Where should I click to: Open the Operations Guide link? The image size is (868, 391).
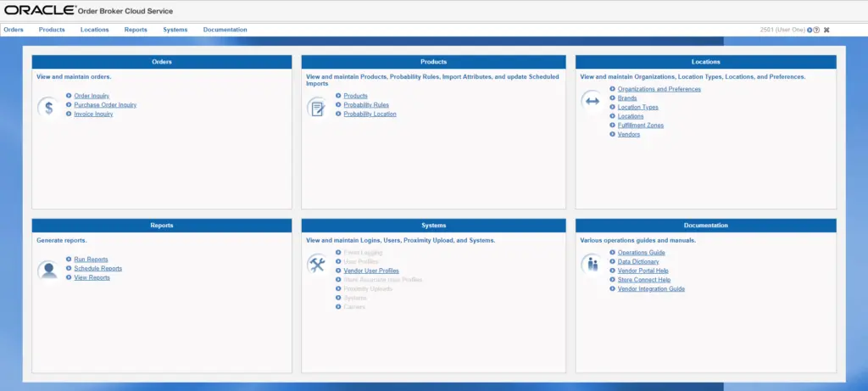pos(641,253)
